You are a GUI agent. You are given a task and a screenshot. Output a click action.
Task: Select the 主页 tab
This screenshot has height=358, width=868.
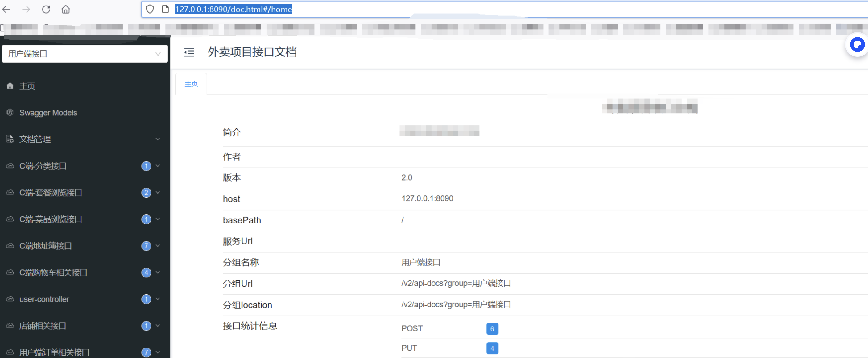(x=191, y=84)
